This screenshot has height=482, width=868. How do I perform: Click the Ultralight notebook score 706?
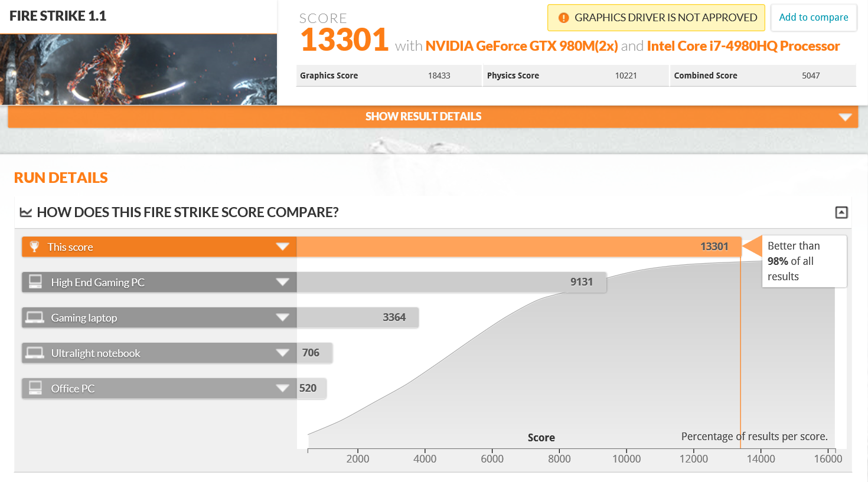[311, 353]
